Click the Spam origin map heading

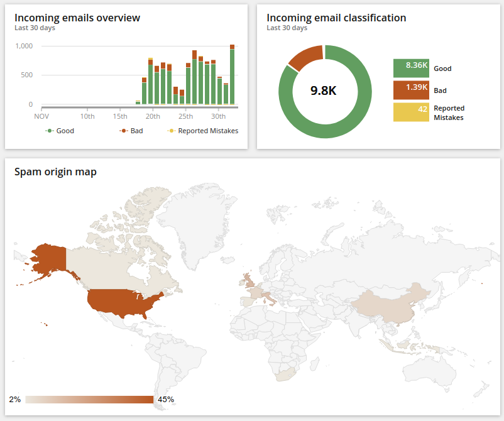(x=55, y=172)
